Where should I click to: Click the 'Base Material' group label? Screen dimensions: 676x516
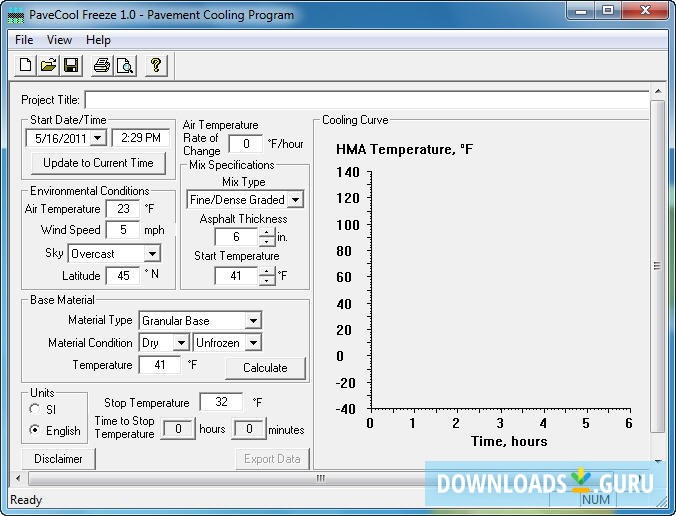(62, 300)
